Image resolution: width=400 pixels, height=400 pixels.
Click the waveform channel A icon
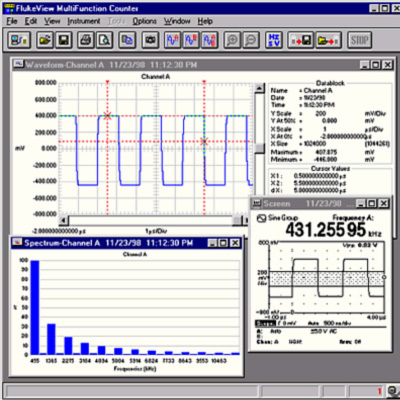[x=173, y=40]
